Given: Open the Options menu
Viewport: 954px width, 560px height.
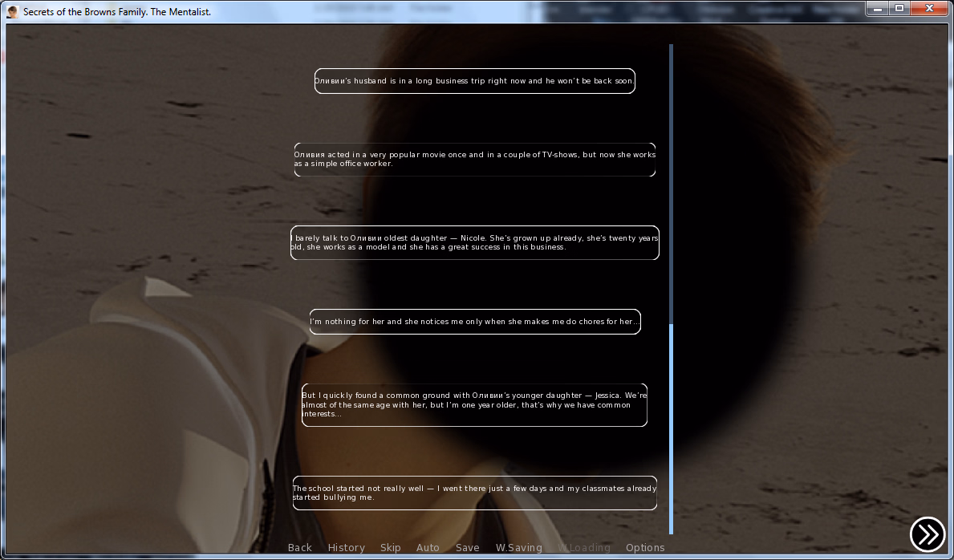Looking at the screenshot, I should point(645,547).
